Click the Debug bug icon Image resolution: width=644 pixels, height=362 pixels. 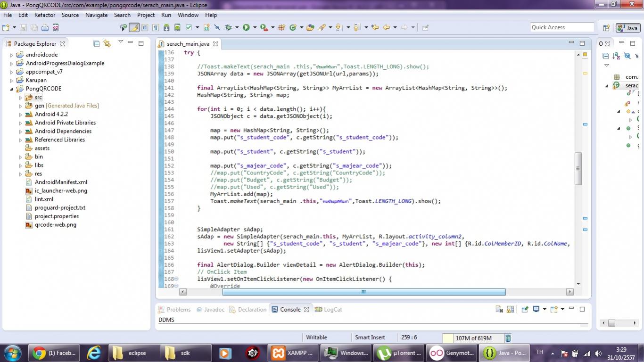pyautogui.click(x=228, y=27)
